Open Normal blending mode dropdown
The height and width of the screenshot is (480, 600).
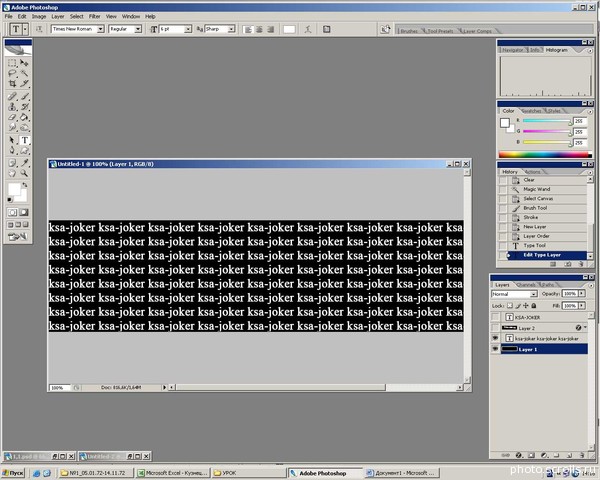tap(533, 294)
